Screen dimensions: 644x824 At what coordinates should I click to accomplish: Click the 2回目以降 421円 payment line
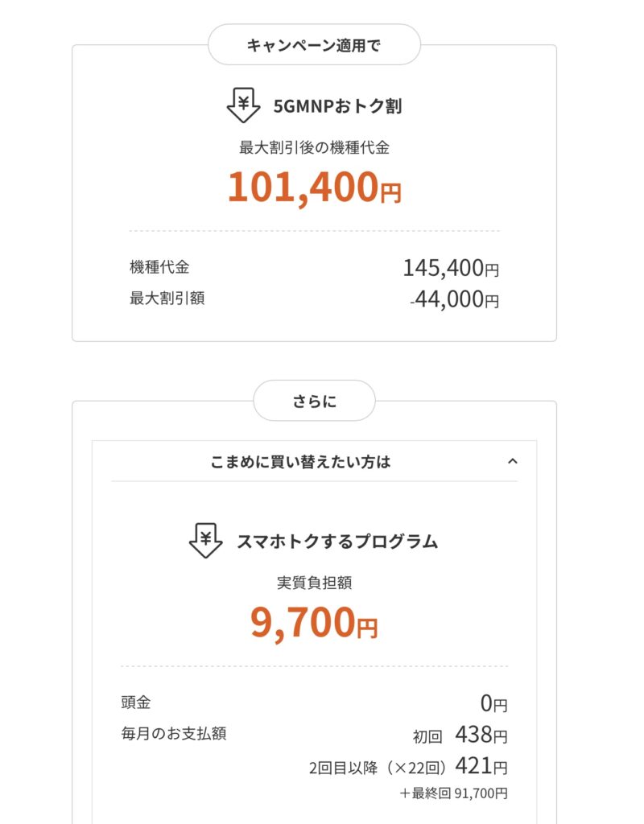pos(408,766)
